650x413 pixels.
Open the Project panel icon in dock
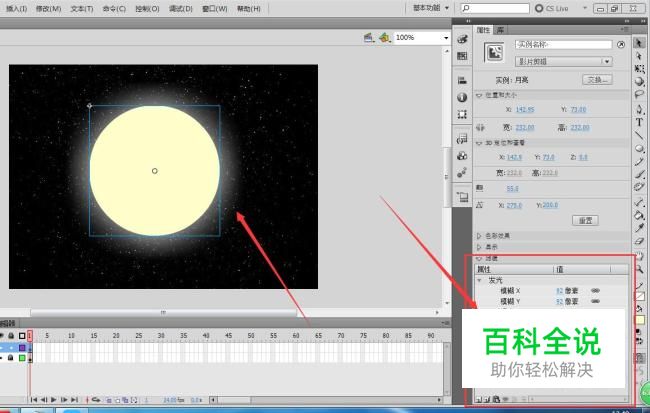pyautogui.click(x=462, y=197)
